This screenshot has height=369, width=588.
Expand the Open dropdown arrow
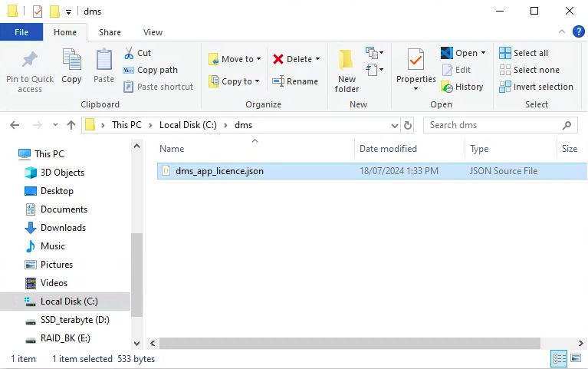[x=484, y=53]
